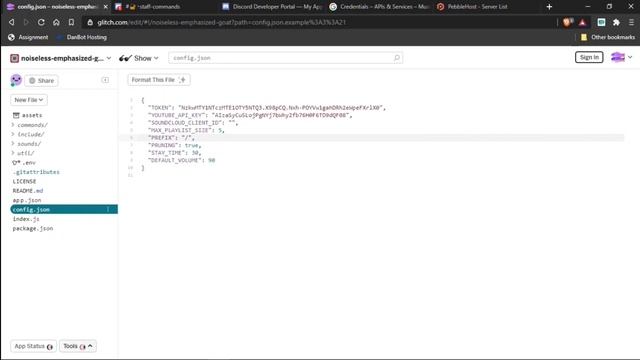Viewport: 640px width, 360px height.
Task: Expand the include/ folder
Action: coord(28,134)
